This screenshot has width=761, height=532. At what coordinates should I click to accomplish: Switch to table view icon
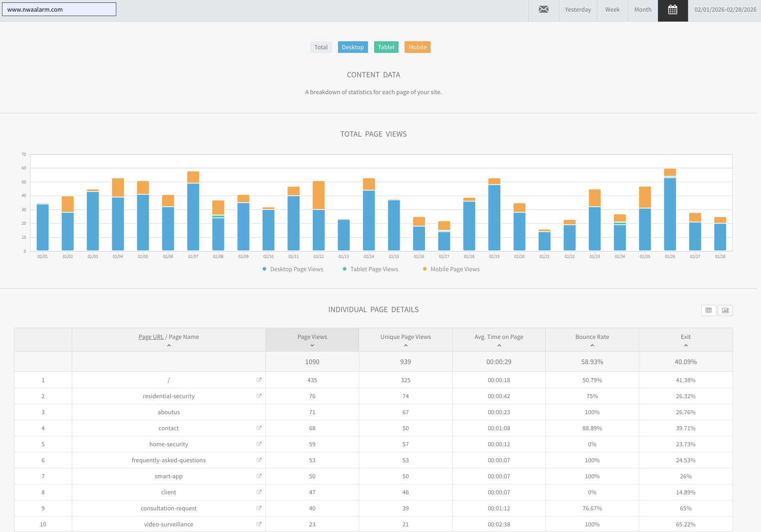(x=708, y=310)
